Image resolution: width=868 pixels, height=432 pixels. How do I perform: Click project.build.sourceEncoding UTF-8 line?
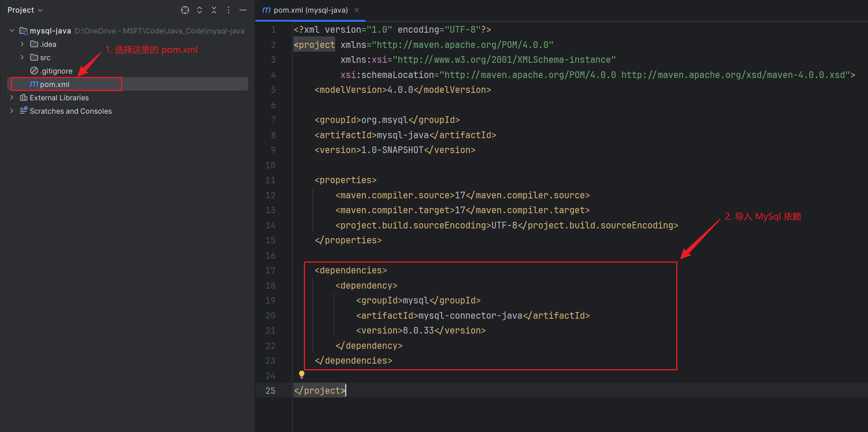(507, 225)
